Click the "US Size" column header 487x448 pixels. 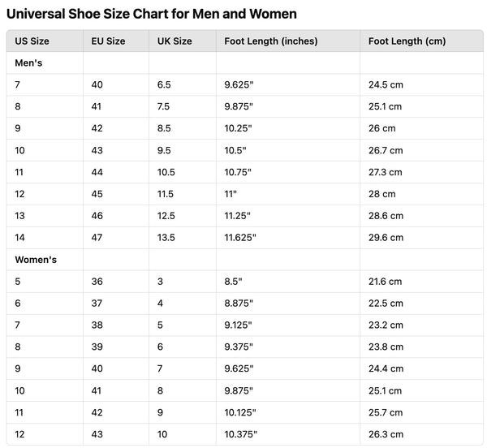point(33,41)
